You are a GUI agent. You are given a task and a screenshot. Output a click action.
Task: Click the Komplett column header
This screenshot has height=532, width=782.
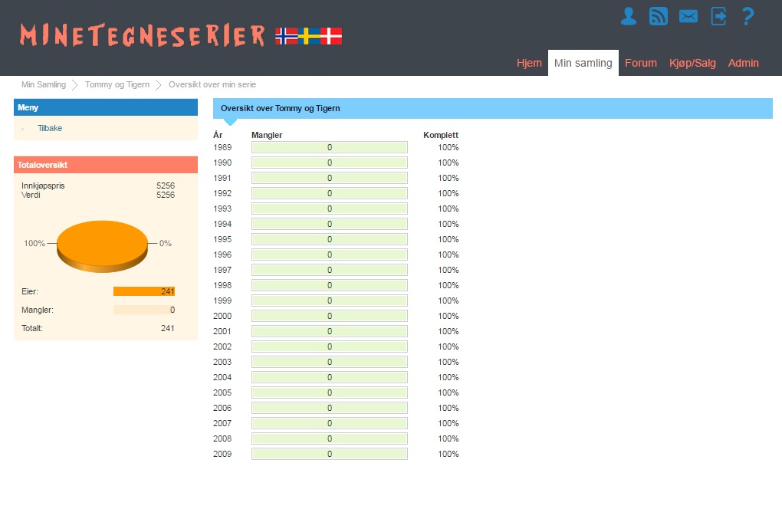pos(441,135)
